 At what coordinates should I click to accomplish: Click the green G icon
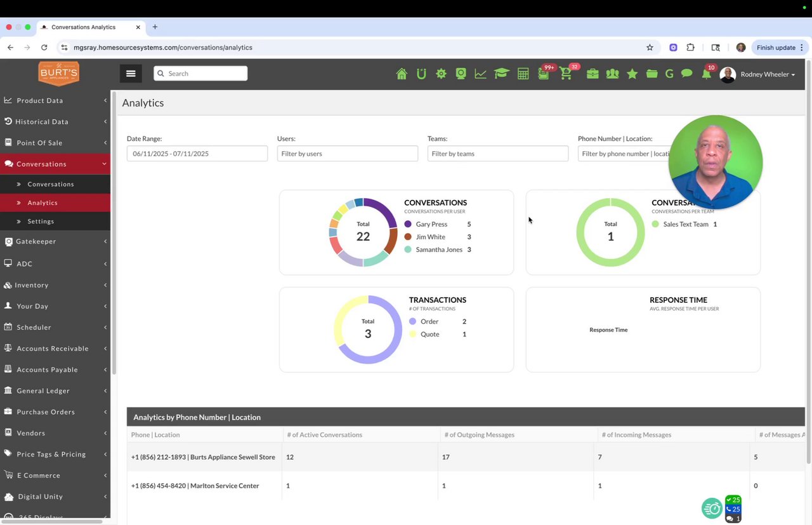click(x=669, y=74)
